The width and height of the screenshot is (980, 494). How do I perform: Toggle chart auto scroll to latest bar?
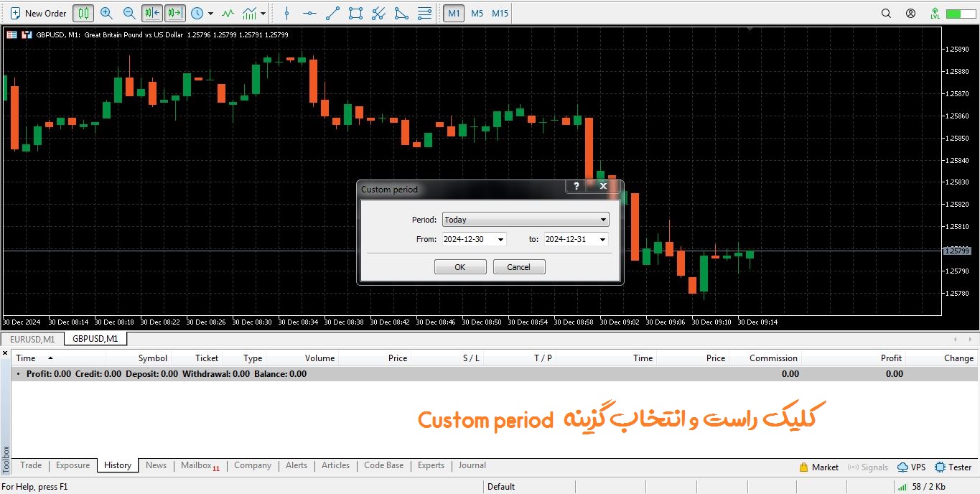[x=151, y=13]
